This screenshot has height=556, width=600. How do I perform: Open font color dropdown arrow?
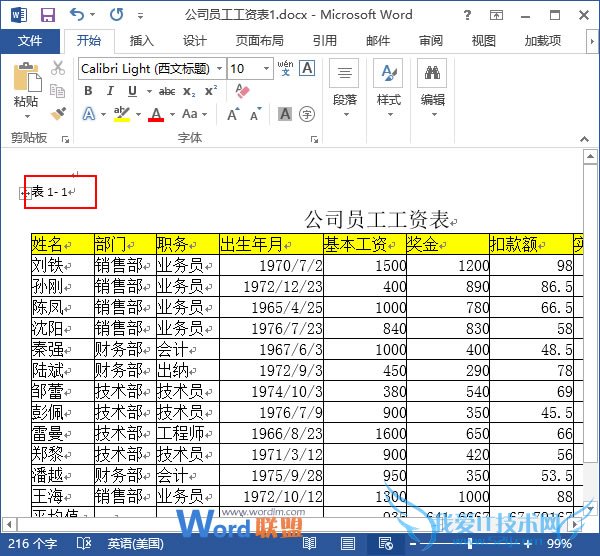tap(172, 114)
